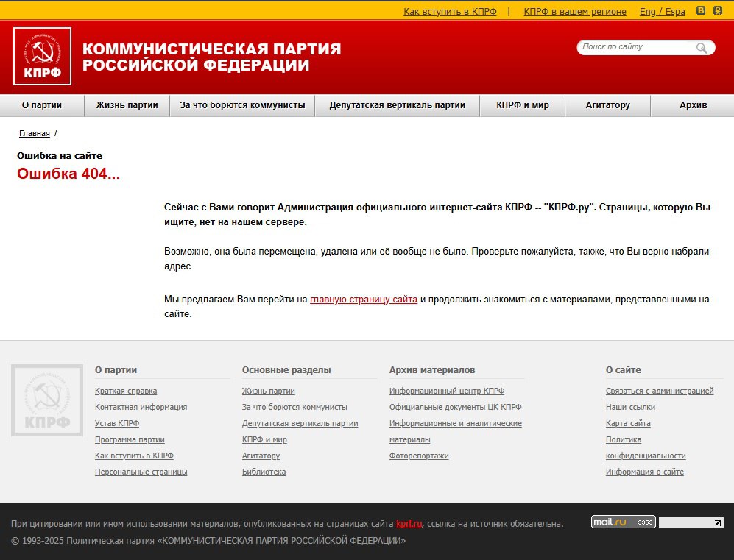This screenshot has width=734, height=560.
Task: Open the Odnoklassniki social icon
Action: [718, 10]
